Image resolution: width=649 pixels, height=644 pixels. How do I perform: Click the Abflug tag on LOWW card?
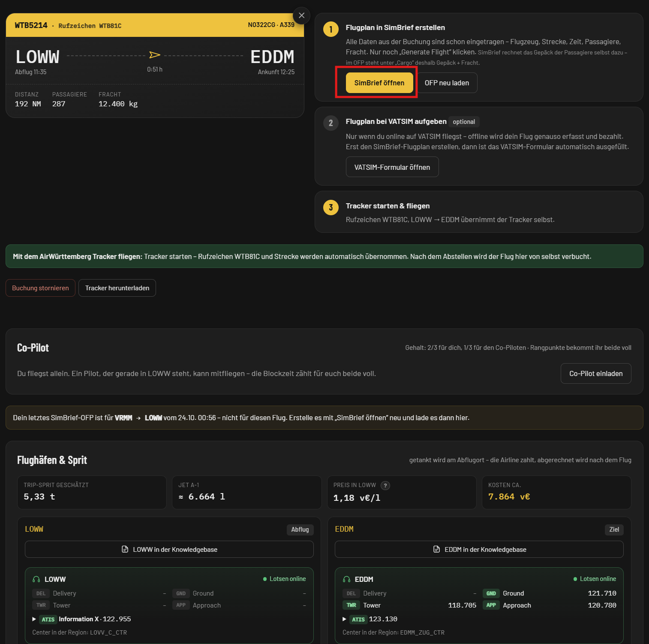[300, 530]
